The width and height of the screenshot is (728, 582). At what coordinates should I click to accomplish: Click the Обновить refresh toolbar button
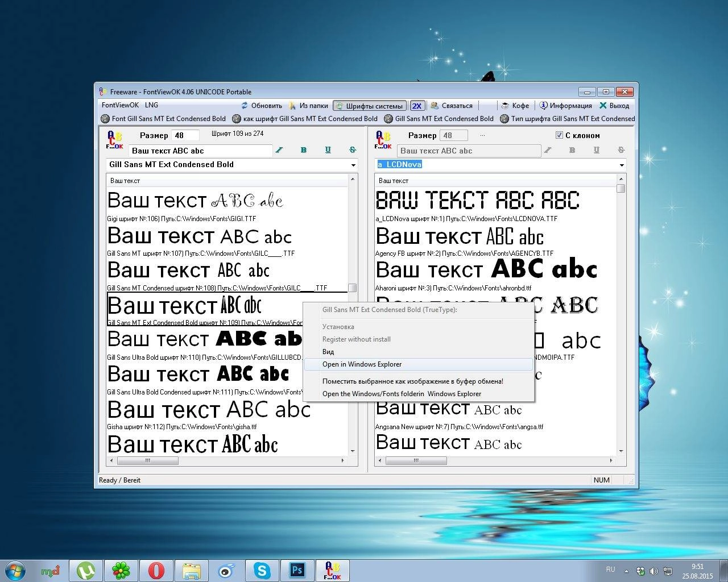pyautogui.click(x=261, y=106)
